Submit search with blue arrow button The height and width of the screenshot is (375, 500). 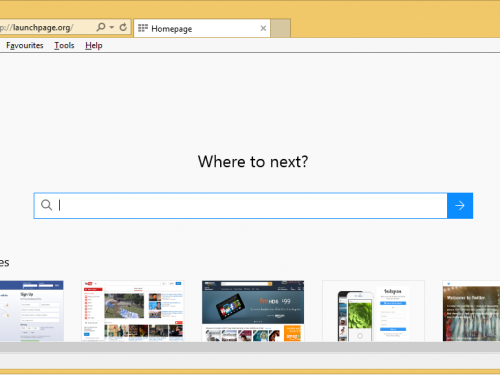tap(460, 205)
